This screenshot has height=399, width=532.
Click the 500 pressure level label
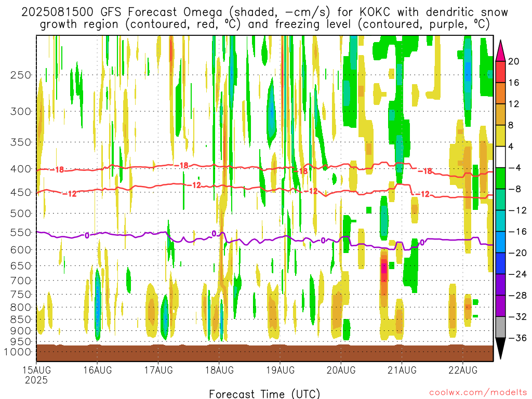pyautogui.click(x=21, y=214)
